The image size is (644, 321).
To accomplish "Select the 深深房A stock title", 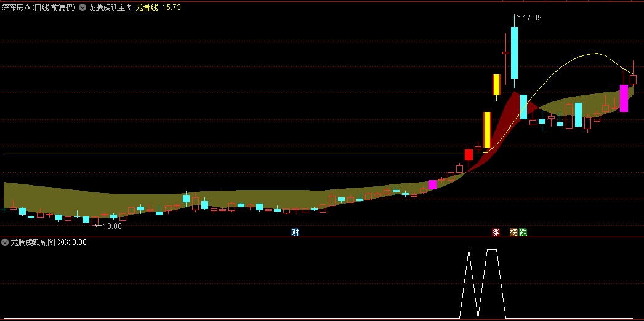I will (15, 7).
